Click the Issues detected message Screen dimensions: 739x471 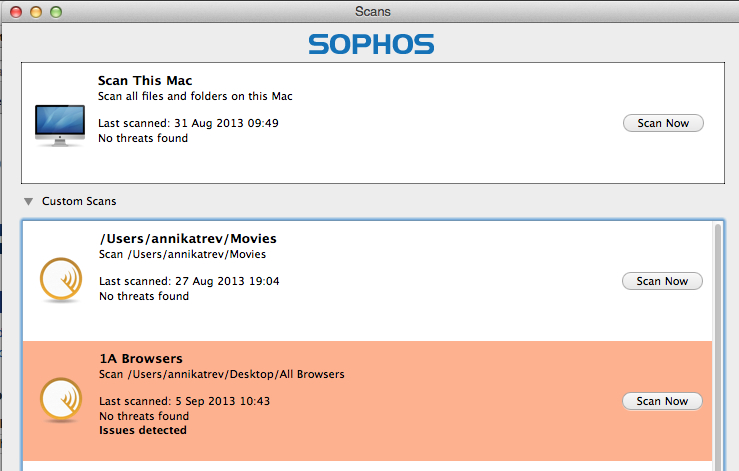[x=142, y=430]
